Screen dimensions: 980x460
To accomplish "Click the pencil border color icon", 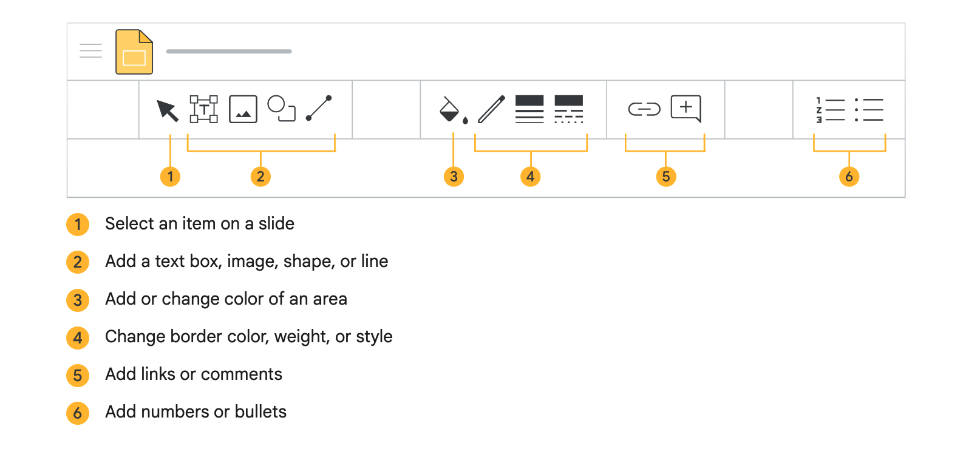I will click(491, 109).
